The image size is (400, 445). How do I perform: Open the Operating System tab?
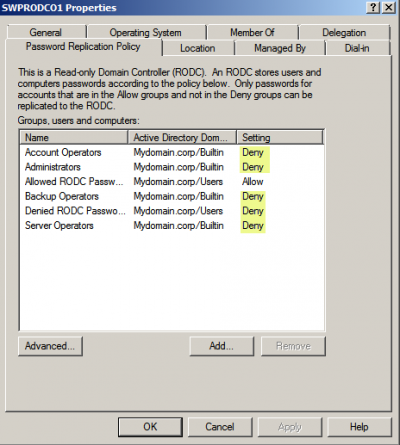[146, 32]
